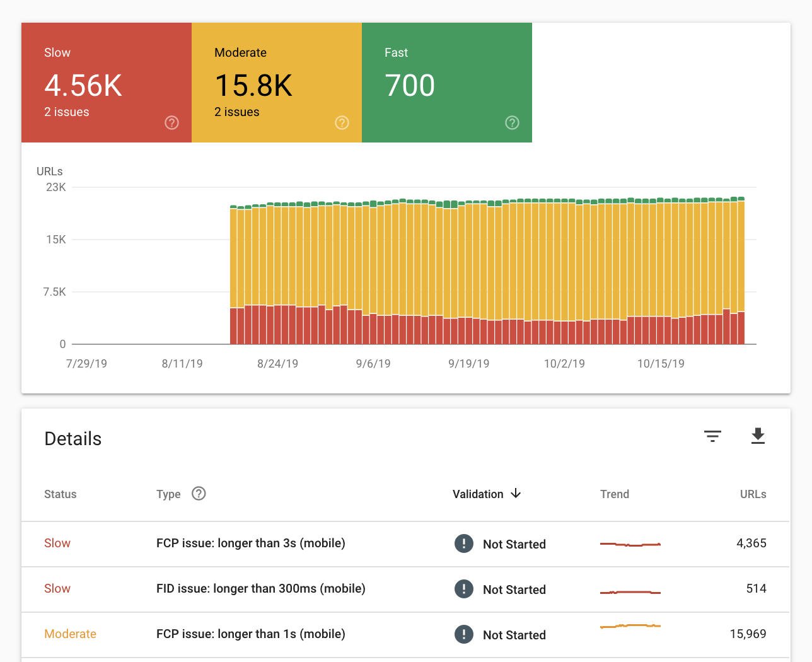Toggle the Moderate 15.8K status card
This screenshot has width=812, height=662.
point(277,83)
